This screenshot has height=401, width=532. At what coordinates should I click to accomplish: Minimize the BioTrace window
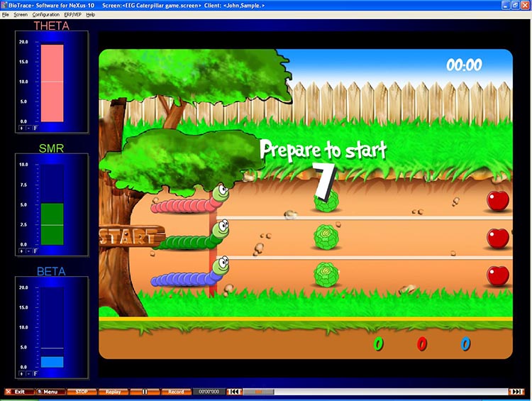coord(506,5)
